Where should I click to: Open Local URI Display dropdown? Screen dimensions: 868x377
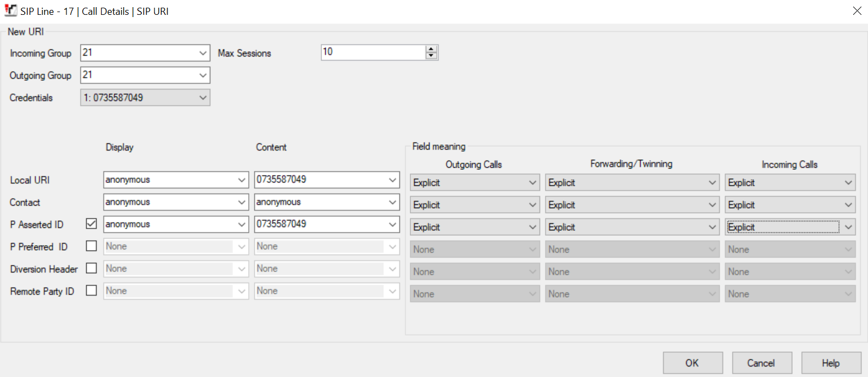[x=242, y=180]
